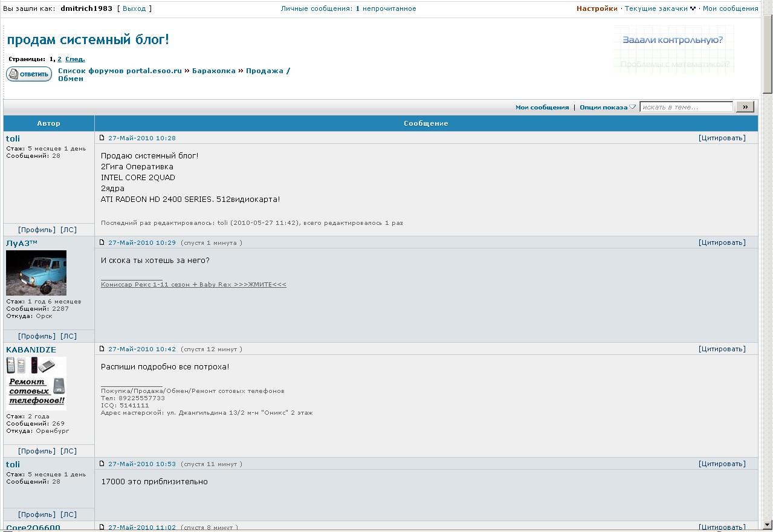The height and width of the screenshot is (532, 773).
Task: Focus the "искать в теме" search field
Action: point(686,107)
